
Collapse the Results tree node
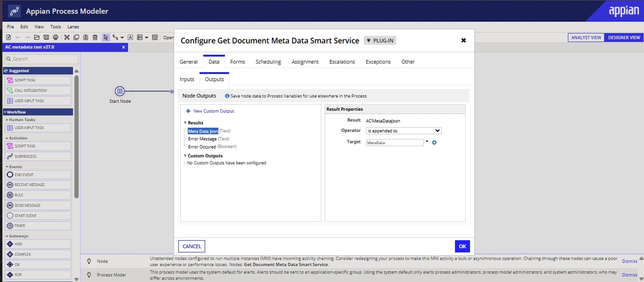click(x=185, y=123)
